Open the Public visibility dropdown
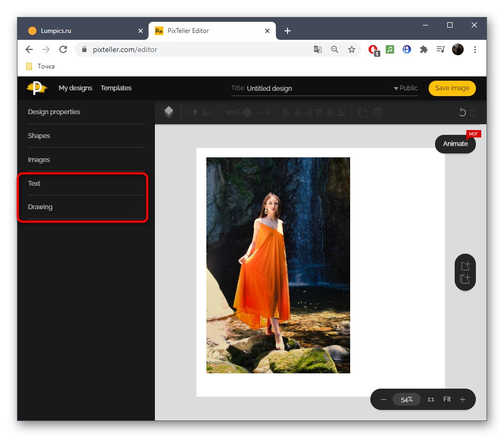Image resolution: width=504 pixels, height=438 pixels. coord(406,88)
